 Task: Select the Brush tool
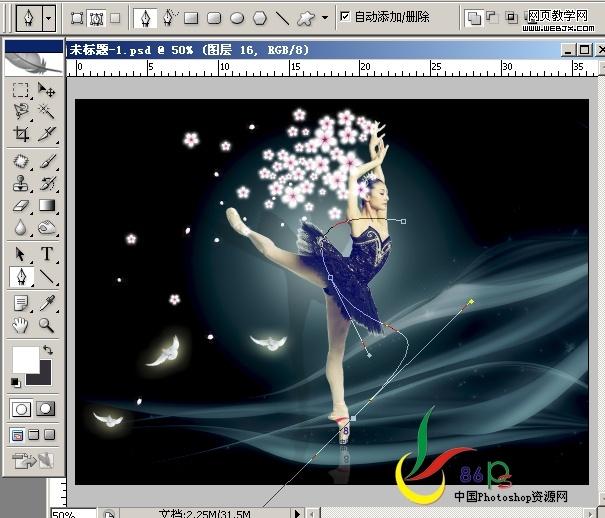47,161
